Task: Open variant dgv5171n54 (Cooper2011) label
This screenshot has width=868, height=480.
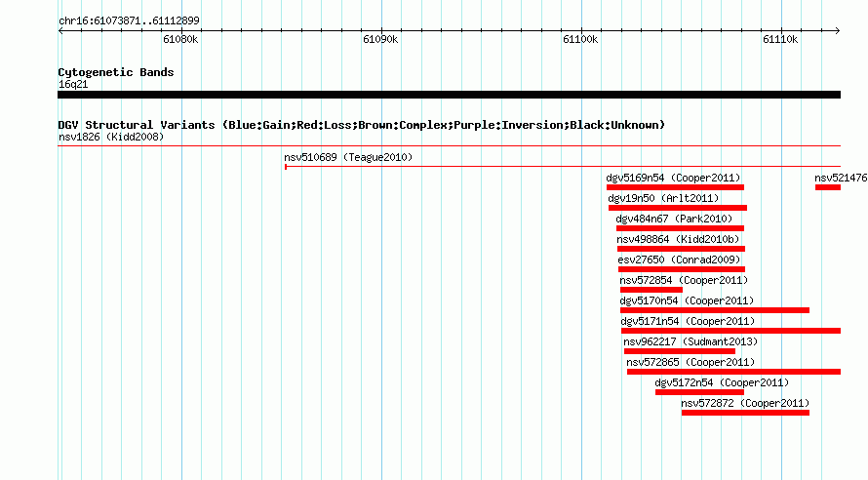Action: [x=688, y=321]
